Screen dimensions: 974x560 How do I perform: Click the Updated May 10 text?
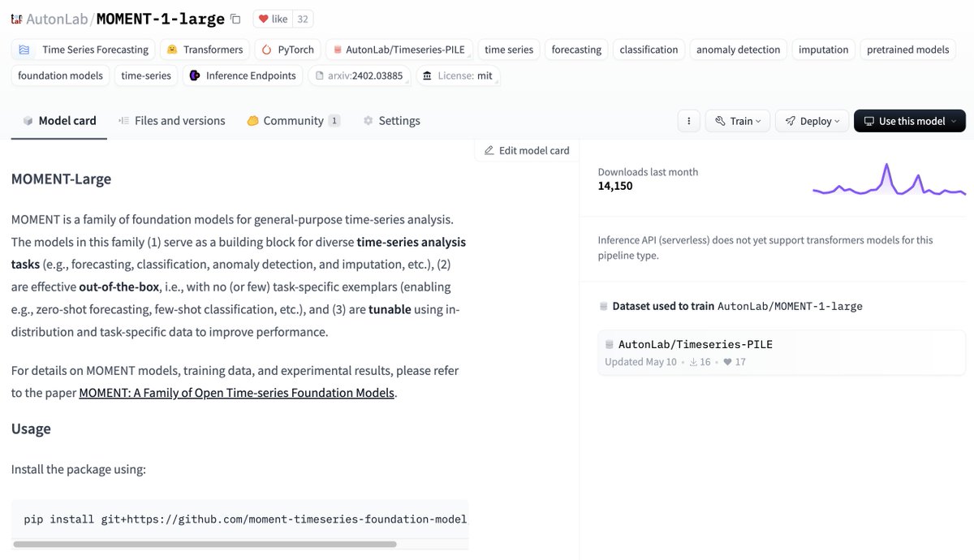[x=640, y=362]
